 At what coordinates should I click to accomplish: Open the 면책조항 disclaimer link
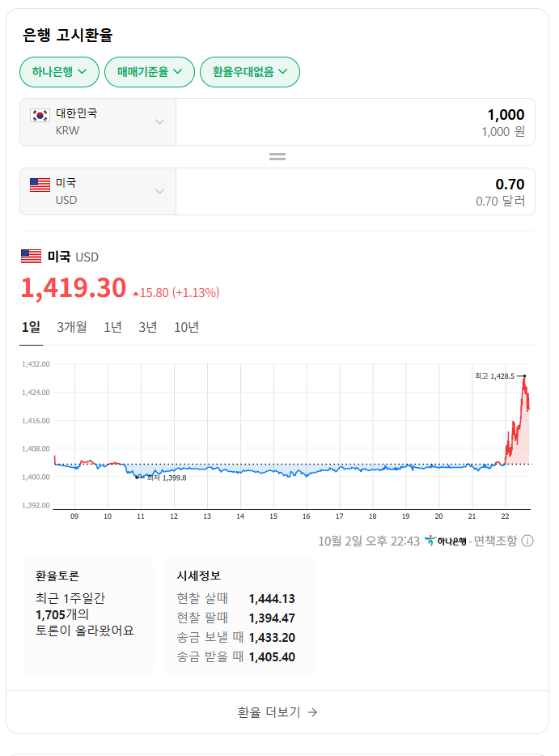point(495,541)
